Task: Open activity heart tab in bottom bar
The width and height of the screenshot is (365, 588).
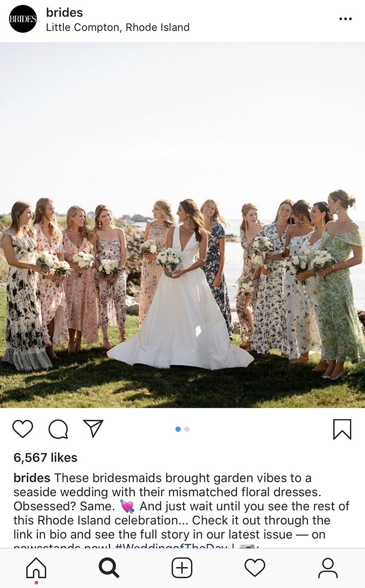Action: click(255, 568)
